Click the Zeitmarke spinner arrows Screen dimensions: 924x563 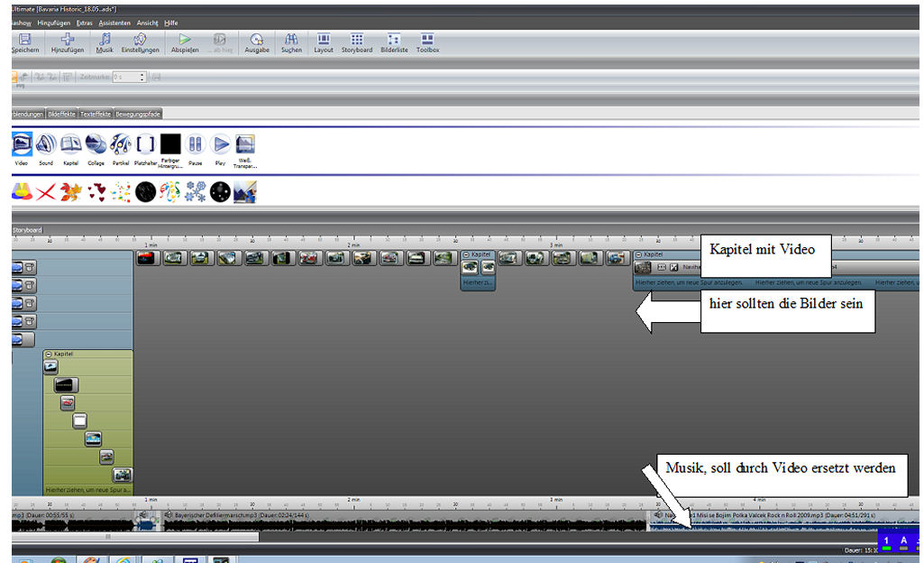[142, 78]
